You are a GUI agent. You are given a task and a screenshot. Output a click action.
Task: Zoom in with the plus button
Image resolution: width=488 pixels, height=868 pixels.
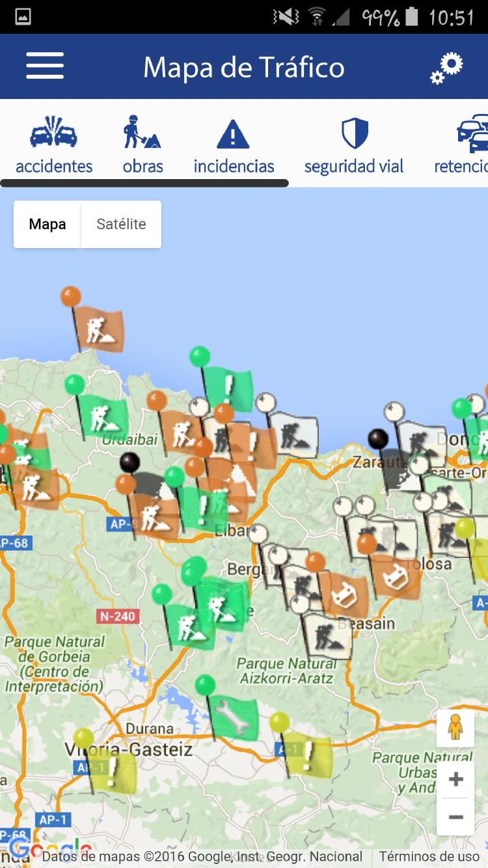pos(455,779)
